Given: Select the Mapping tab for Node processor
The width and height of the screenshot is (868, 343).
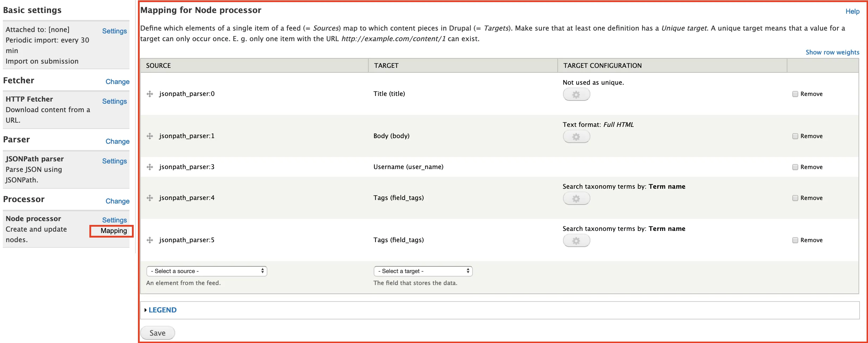Looking at the screenshot, I should [x=114, y=231].
